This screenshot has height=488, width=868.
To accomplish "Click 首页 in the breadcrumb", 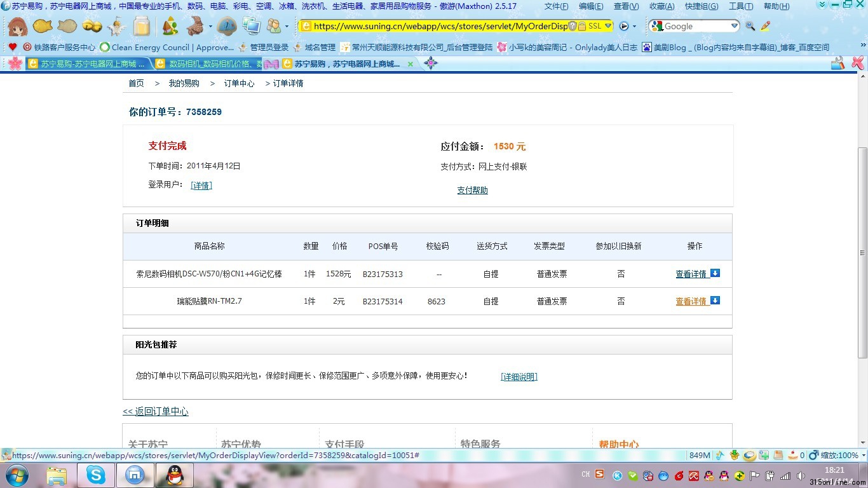I will click(136, 83).
